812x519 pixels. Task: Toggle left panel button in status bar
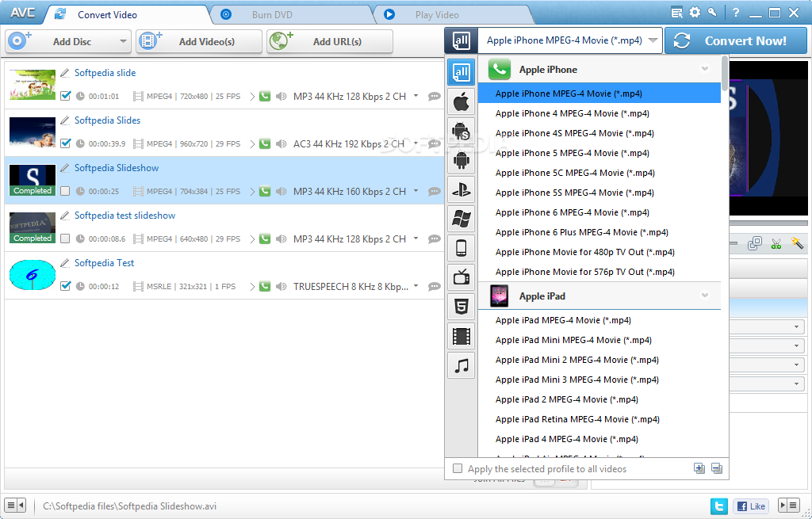[15, 505]
